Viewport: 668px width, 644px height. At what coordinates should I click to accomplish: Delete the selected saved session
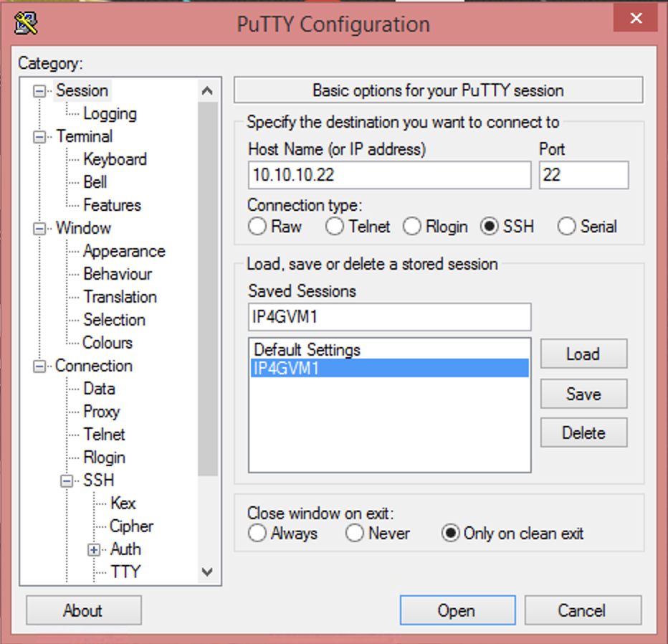pos(583,432)
